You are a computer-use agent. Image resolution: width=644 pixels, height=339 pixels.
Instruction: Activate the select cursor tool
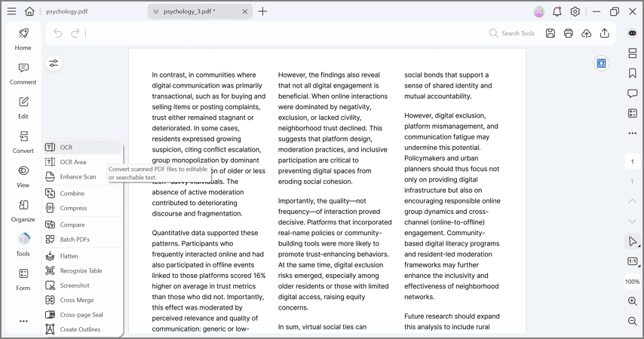point(633,241)
